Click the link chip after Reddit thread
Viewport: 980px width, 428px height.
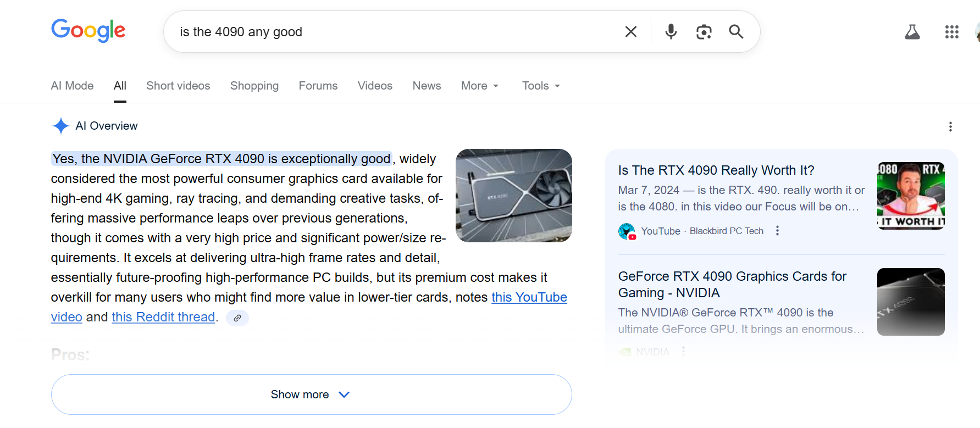237,318
